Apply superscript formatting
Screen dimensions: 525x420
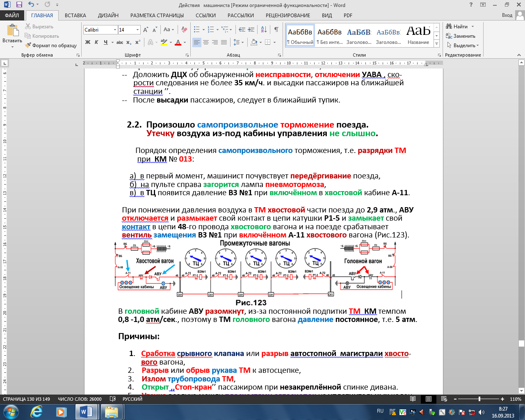[x=138, y=42]
